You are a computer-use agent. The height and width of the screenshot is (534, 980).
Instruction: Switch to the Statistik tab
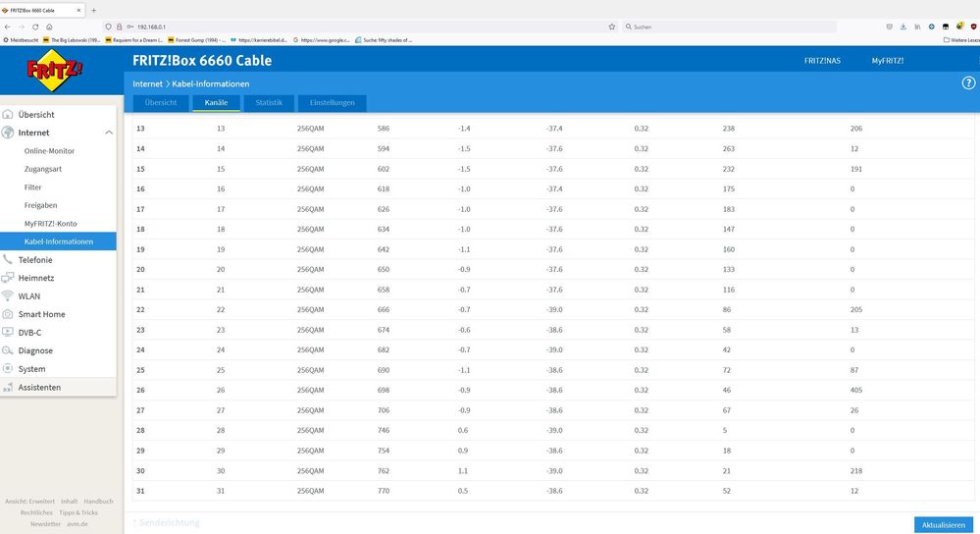pos(268,103)
